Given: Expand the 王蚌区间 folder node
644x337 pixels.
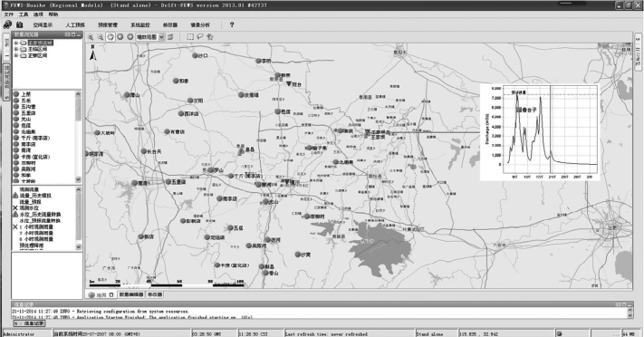Looking at the screenshot, I should [x=16, y=49].
